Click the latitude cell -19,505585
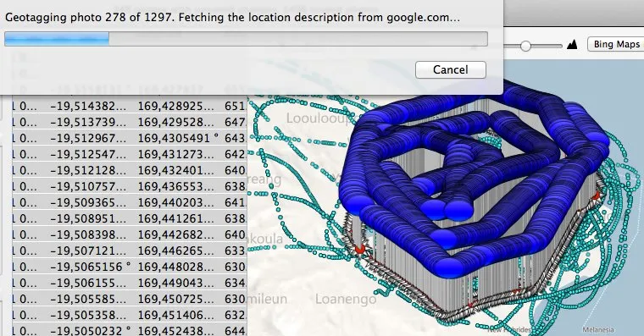644x336 pixels. (x=88, y=299)
